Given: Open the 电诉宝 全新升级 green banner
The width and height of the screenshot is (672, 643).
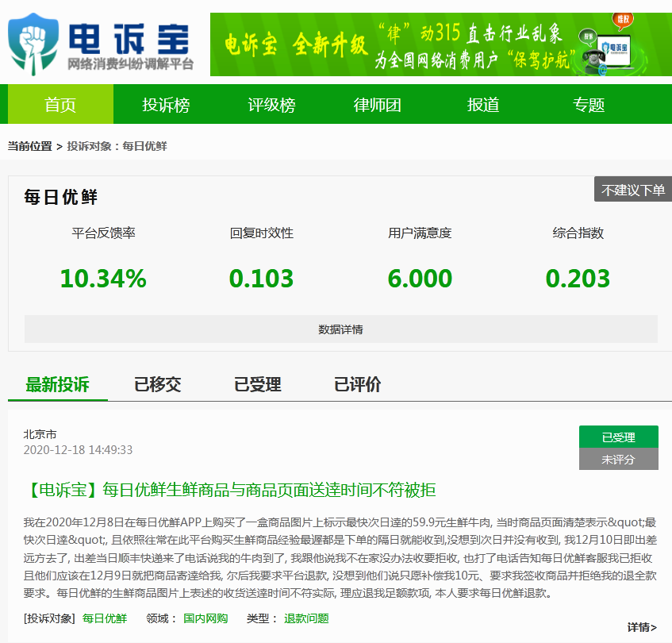Looking at the screenshot, I should pyautogui.click(x=441, y=44).
